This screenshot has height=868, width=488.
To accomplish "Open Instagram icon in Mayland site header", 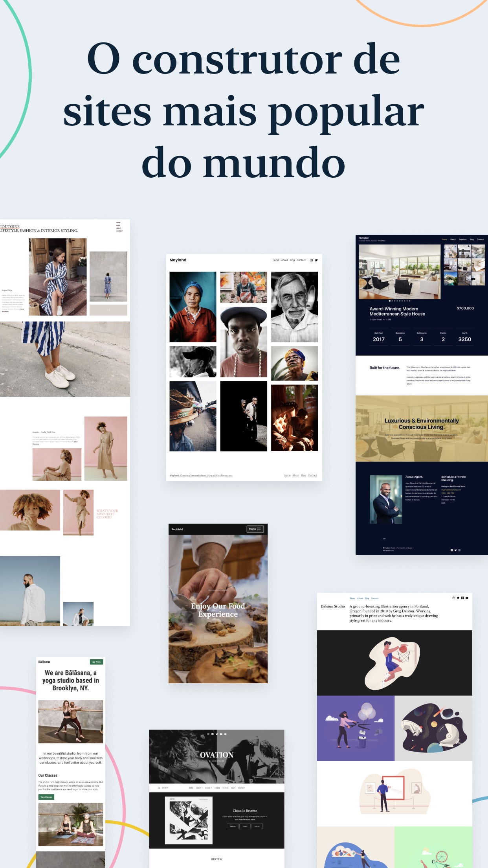I will (x=311, y=260).
